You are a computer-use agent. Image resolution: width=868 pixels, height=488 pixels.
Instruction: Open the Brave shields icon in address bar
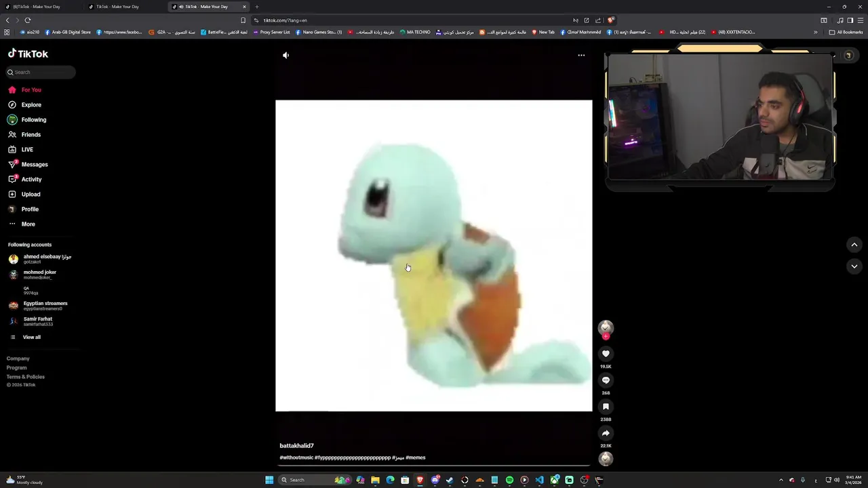click(x=610, y=20)
